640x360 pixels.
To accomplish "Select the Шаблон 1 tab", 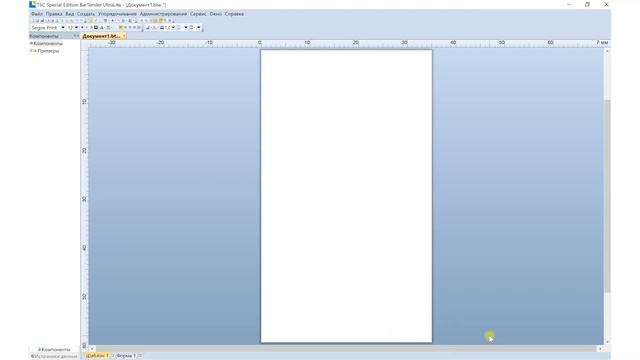I will [98, 356].
